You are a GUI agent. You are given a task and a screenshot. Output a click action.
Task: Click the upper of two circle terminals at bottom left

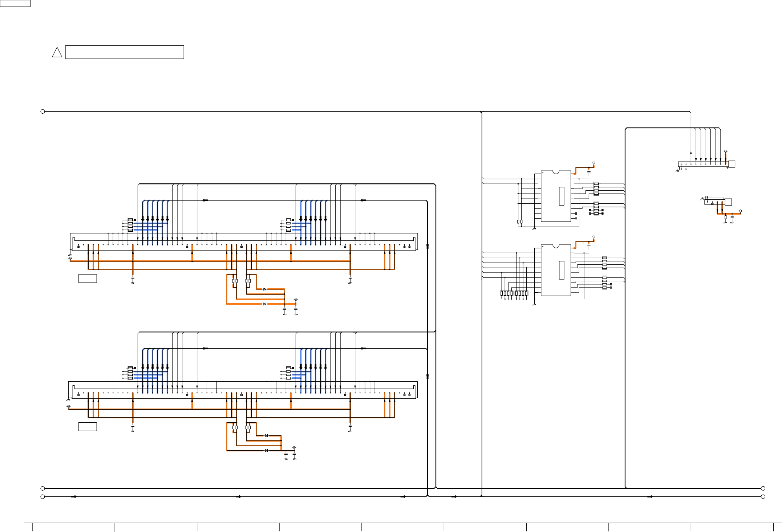tap(42, 488)
